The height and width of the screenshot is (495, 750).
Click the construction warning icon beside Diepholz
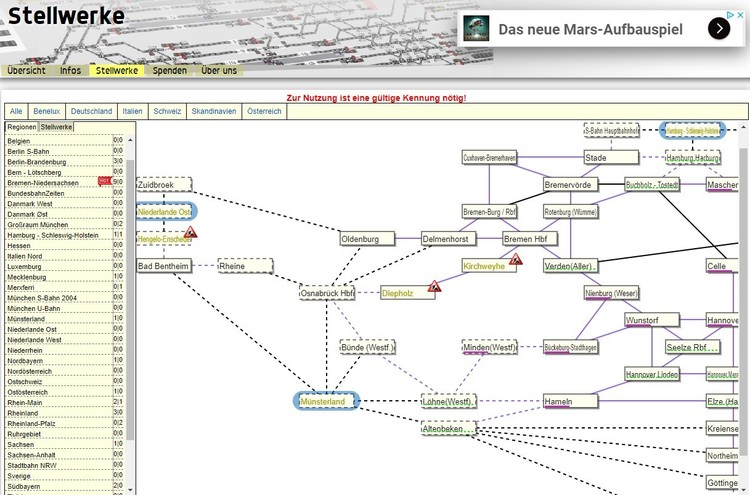[434, 286]
